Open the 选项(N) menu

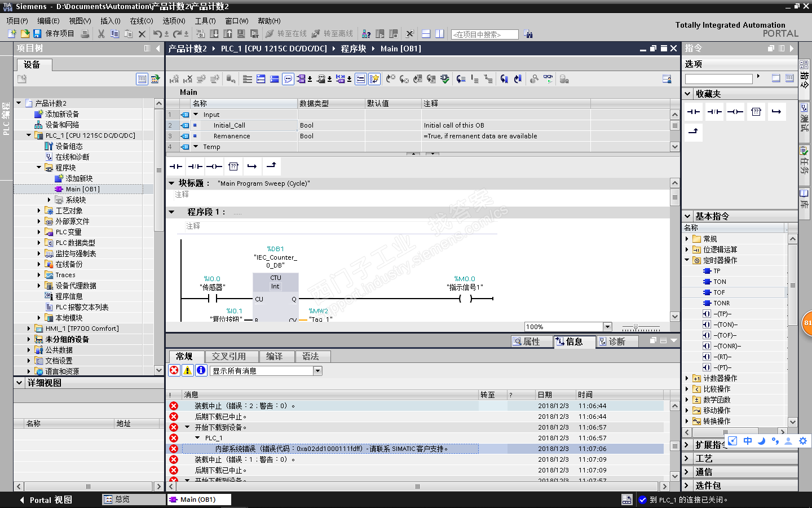[174, 21]
